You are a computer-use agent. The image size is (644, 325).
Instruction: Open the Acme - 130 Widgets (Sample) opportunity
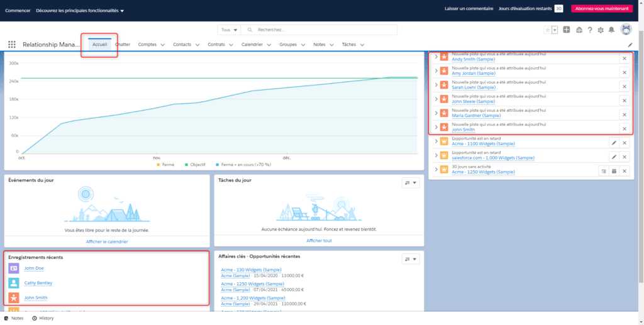tap(251, 270)
